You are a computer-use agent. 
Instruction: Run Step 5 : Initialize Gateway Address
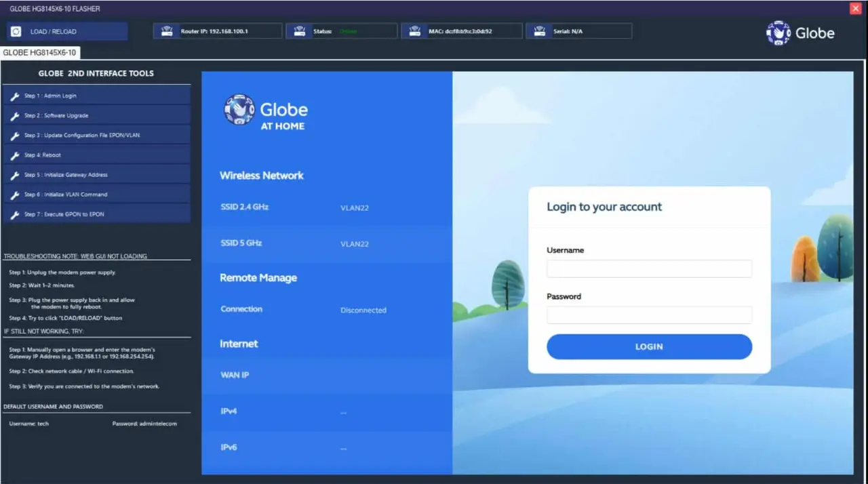coord(96,174)
